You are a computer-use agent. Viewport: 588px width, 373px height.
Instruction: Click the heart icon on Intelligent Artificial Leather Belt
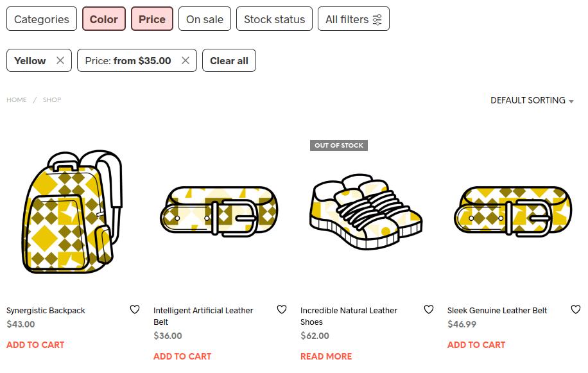tap(282, 309)
